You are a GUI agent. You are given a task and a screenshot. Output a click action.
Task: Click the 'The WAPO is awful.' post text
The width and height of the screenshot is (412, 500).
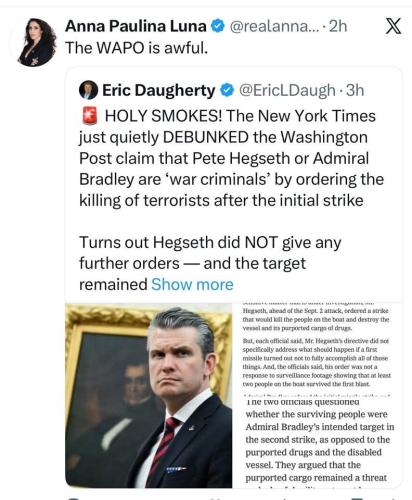tap(137, 48)
